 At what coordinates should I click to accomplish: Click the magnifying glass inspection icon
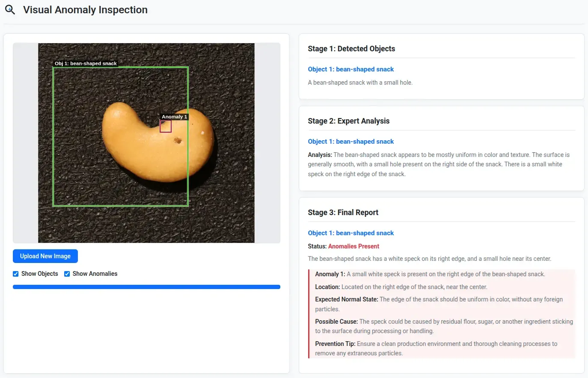10,10
